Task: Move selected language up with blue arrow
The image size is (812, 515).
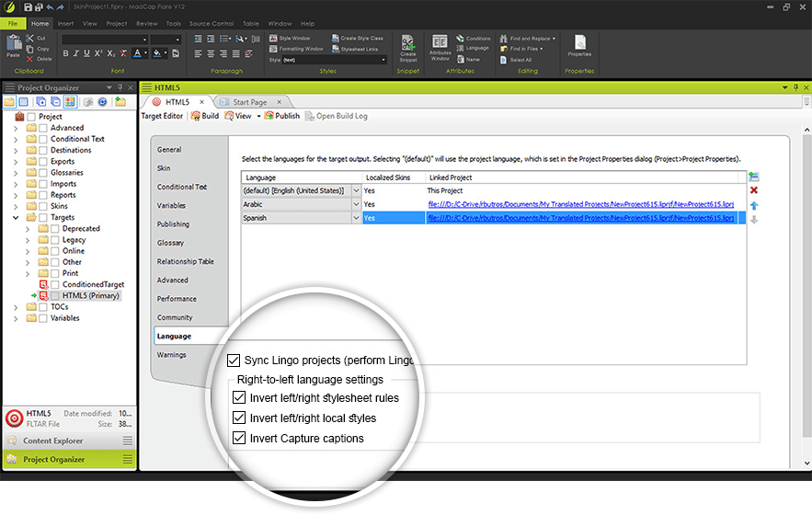Action: [x=754, y=205]
